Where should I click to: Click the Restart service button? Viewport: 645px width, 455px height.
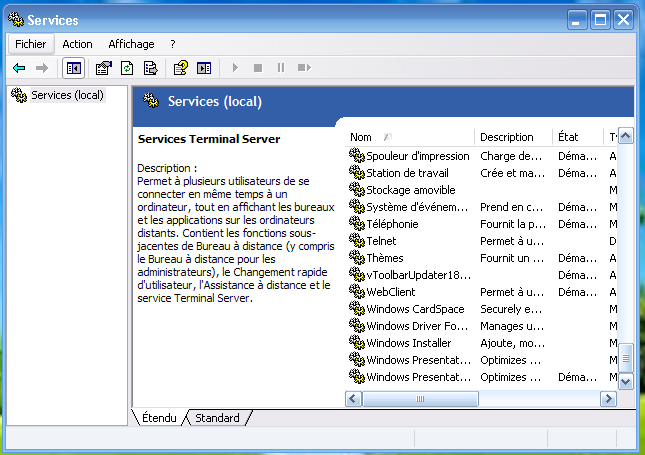(304, 68)
